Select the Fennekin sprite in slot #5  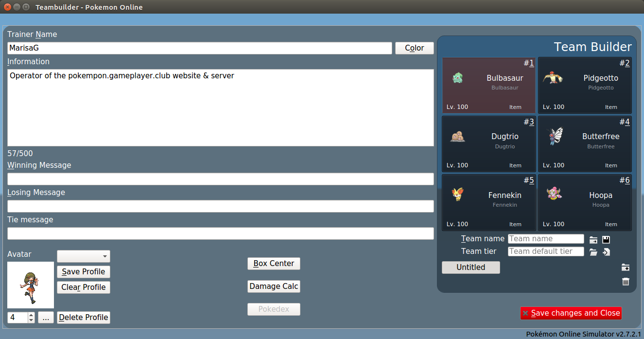point(457,194)
